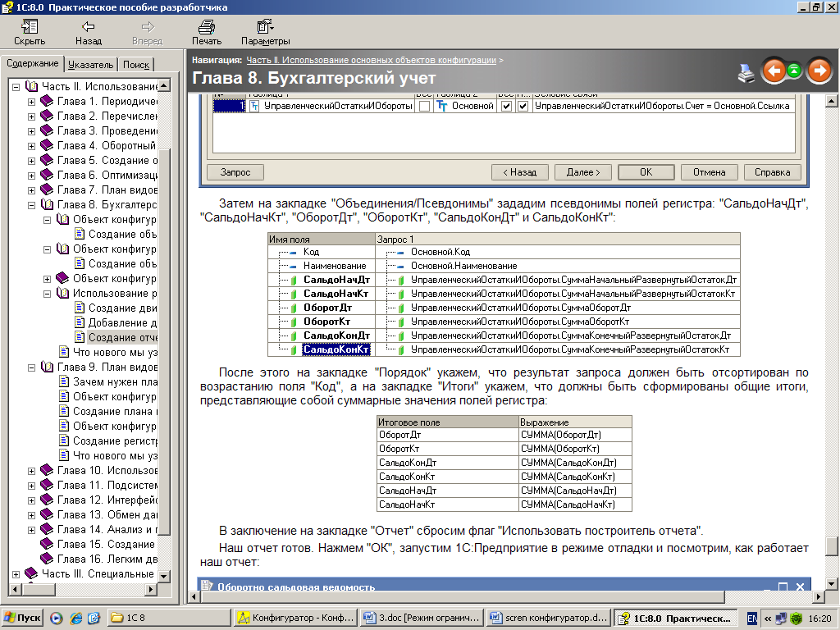Image resolution: width=840 pixels, height=630 pixels.
Task: Open the Поиск tab
Action: pyautogui.click(x=136, y=65)
